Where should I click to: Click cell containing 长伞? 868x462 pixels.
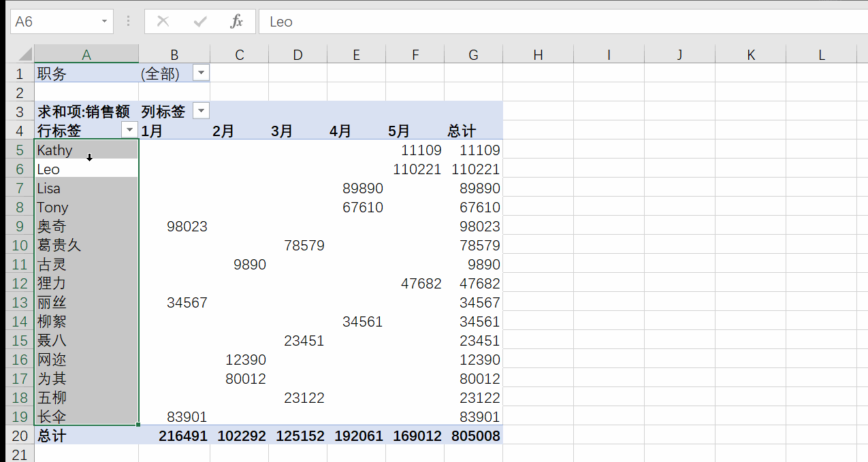point(86,416)
